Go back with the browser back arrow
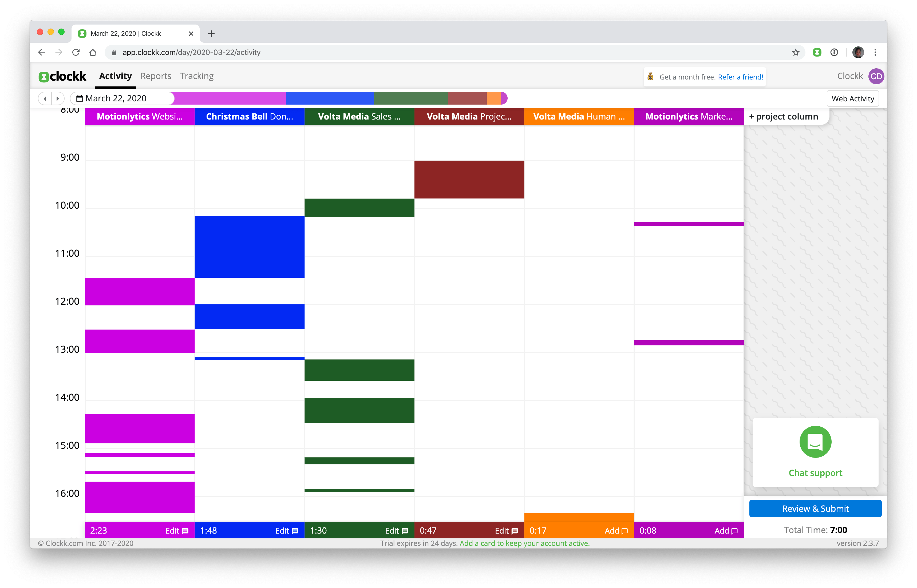 click(42, 52)
